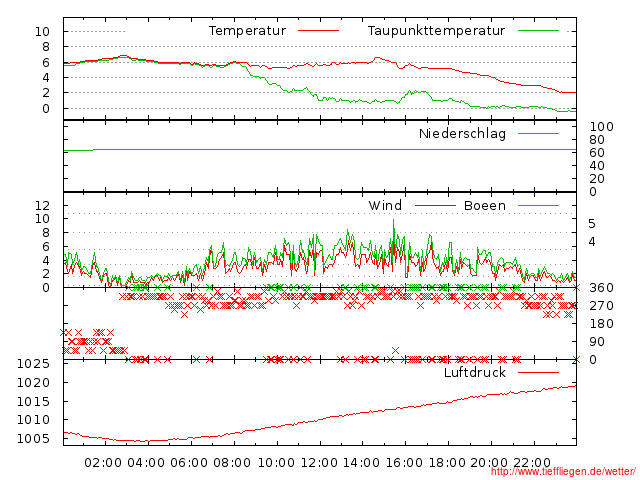Click the 12:00 time axis label
Image resolution: width=640 pixels, height=480 pixels.
[x=319, y=463]
